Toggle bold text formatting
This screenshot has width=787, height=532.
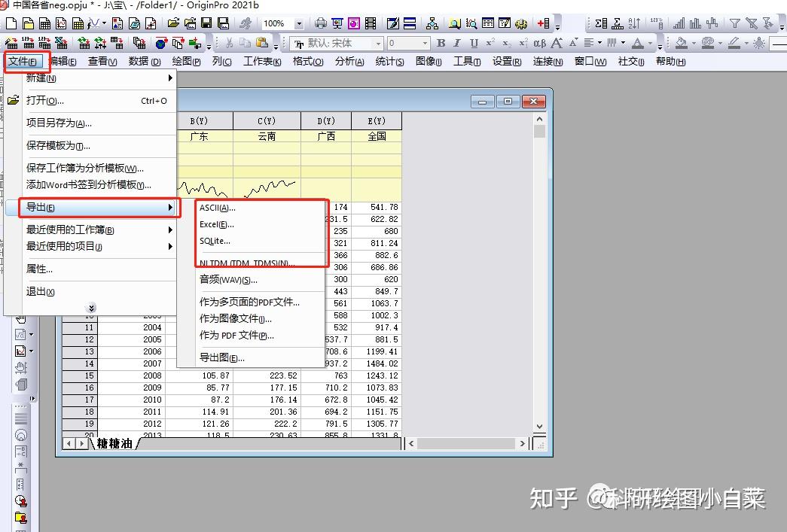coord(440,43)
